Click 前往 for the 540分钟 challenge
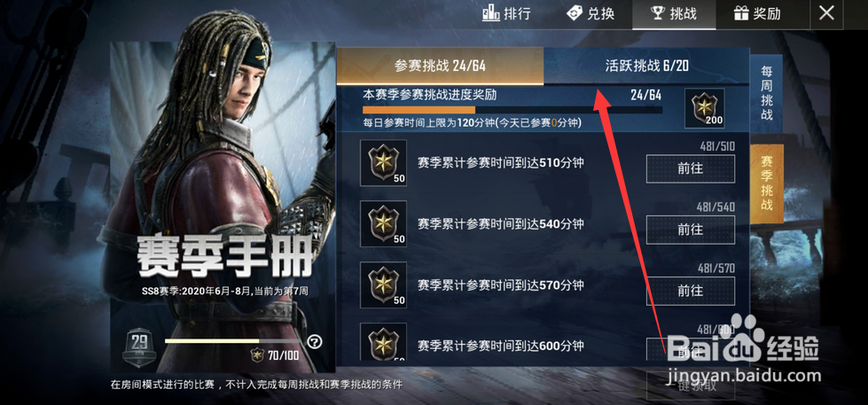This screenshot has height=405, width=868. pos(691,230)
